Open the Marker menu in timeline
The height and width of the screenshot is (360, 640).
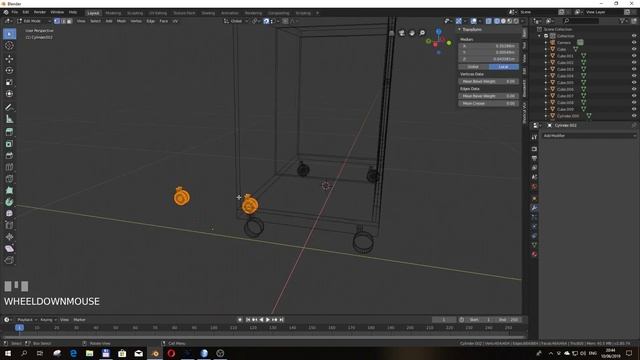click(x=79, y=320)
